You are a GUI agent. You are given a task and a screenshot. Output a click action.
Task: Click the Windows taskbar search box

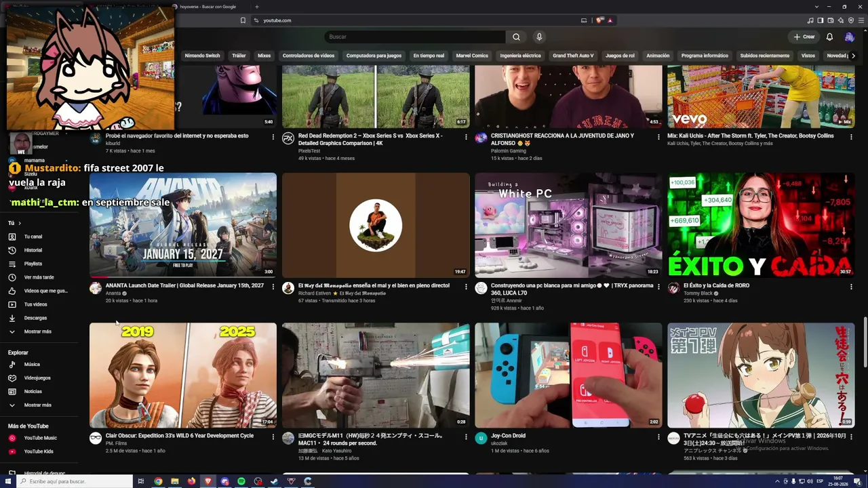tap(74, 481)
